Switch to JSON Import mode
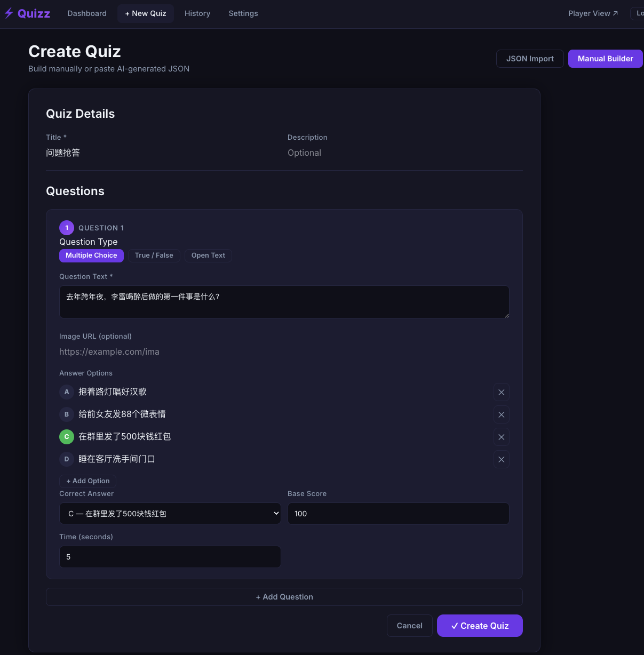 [530, 59]
